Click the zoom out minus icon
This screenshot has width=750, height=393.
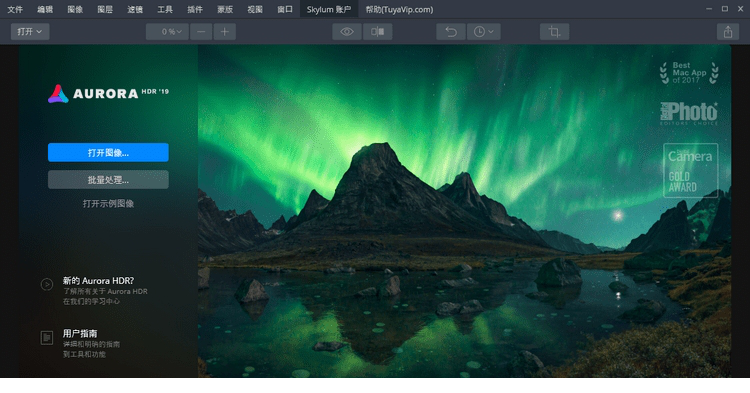click(201, 32)
